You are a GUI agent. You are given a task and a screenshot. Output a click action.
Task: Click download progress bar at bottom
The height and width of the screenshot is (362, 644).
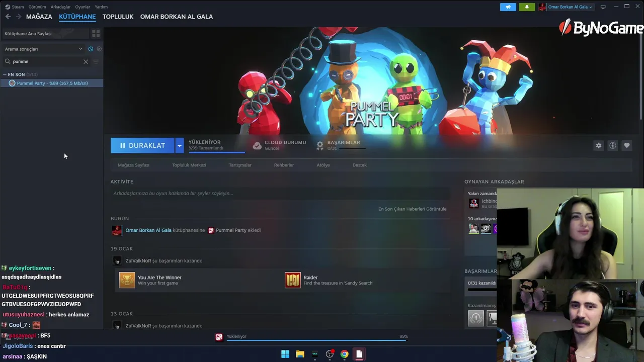(x=316, y=340)
